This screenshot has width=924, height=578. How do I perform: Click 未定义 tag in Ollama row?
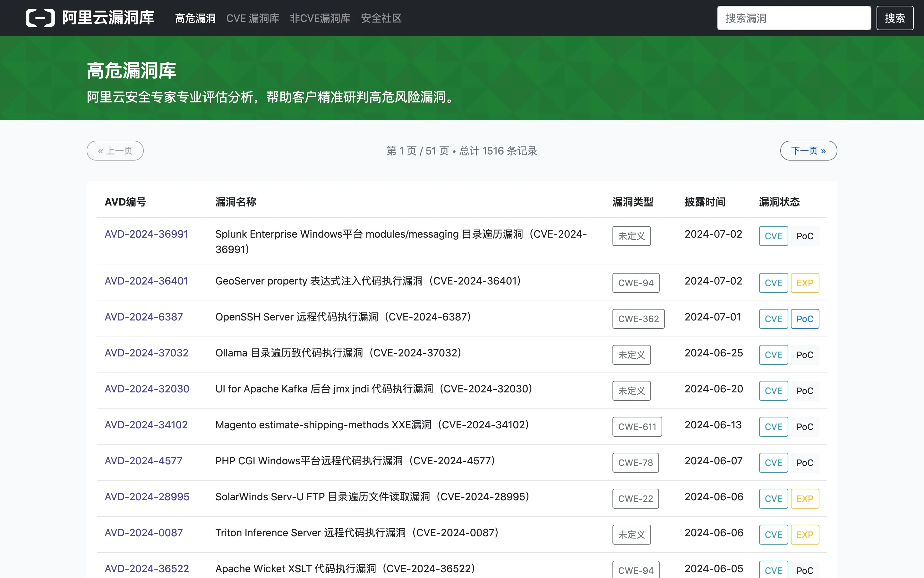[x=631, y=355]
